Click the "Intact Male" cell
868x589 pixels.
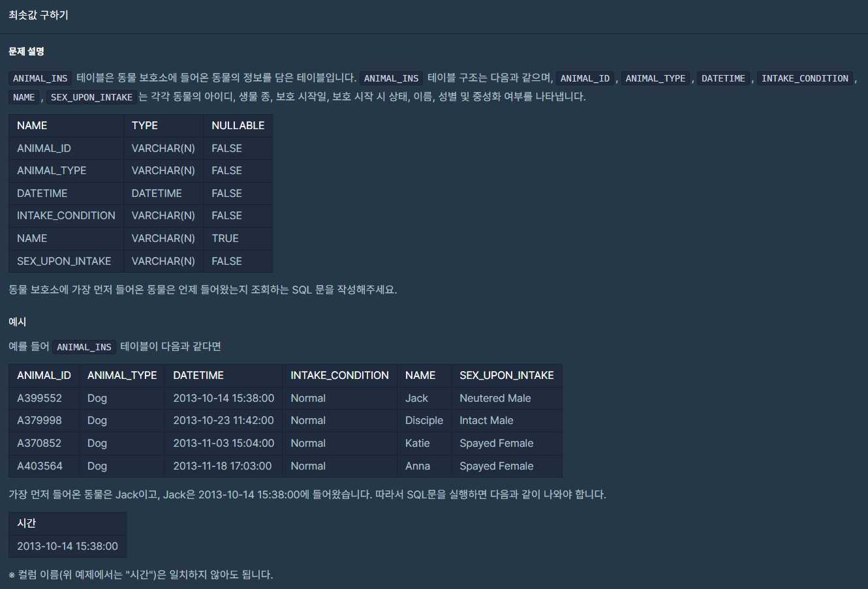tap(486, 420)
